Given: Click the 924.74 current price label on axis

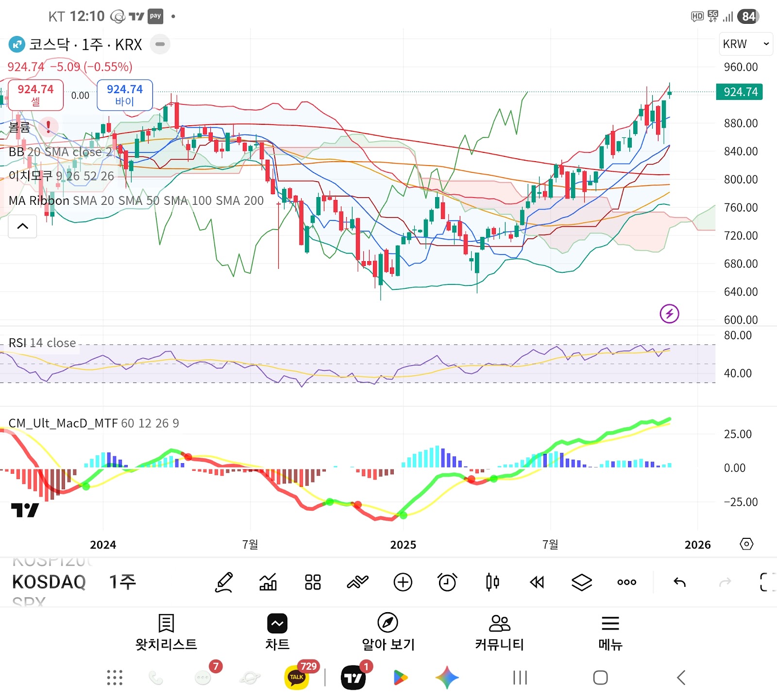Looking at the screenshot, I should 739,92.
